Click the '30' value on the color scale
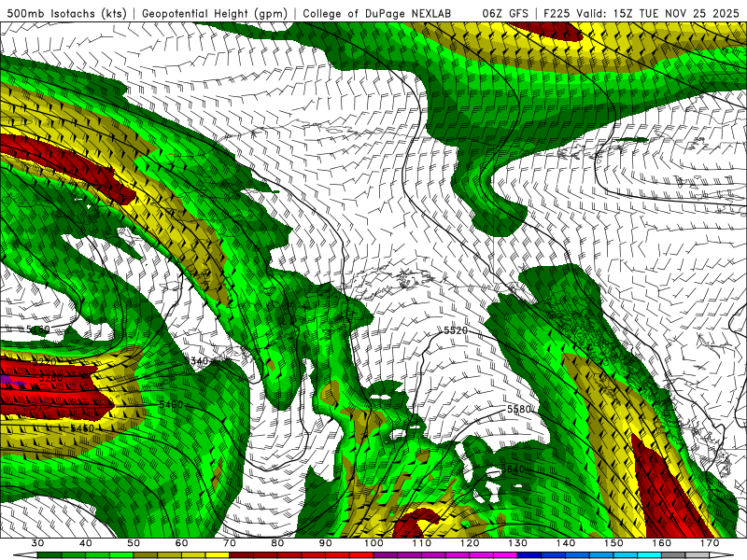 pyautogui.click(x=37, y=543)
